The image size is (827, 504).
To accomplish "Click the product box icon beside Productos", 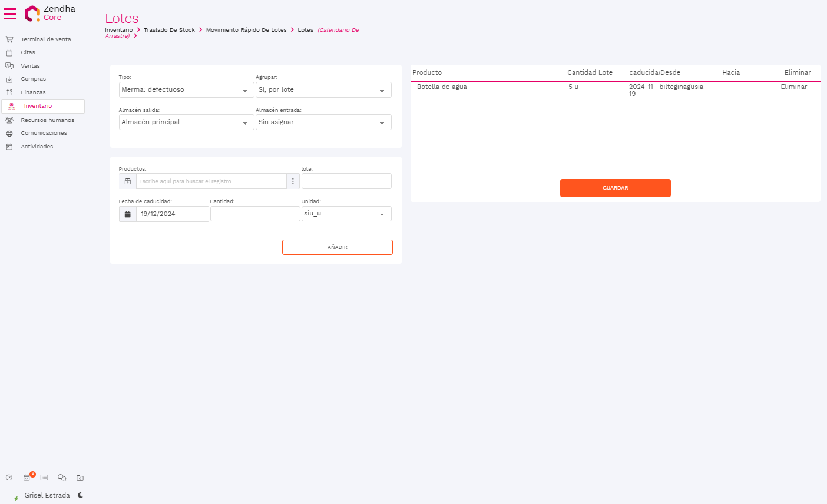I will [x=127, y=181].
